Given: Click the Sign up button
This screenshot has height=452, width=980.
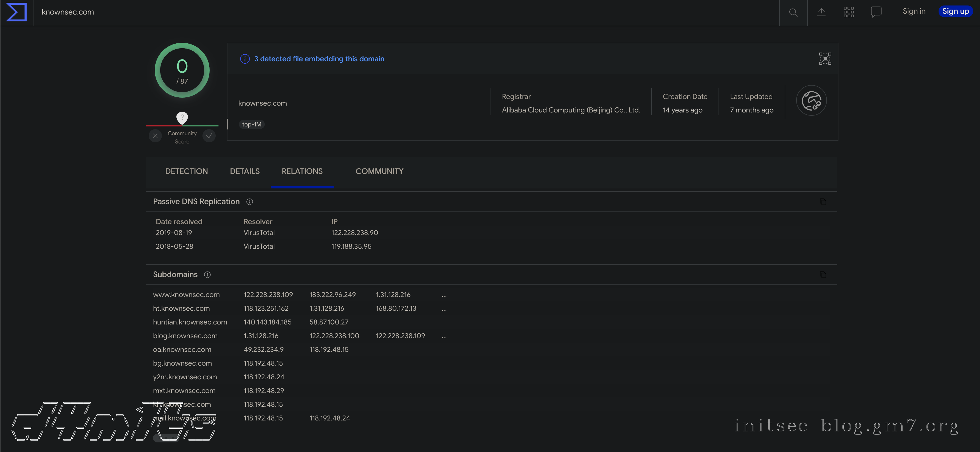Looking at the screenshot, I should click(955, 12).
